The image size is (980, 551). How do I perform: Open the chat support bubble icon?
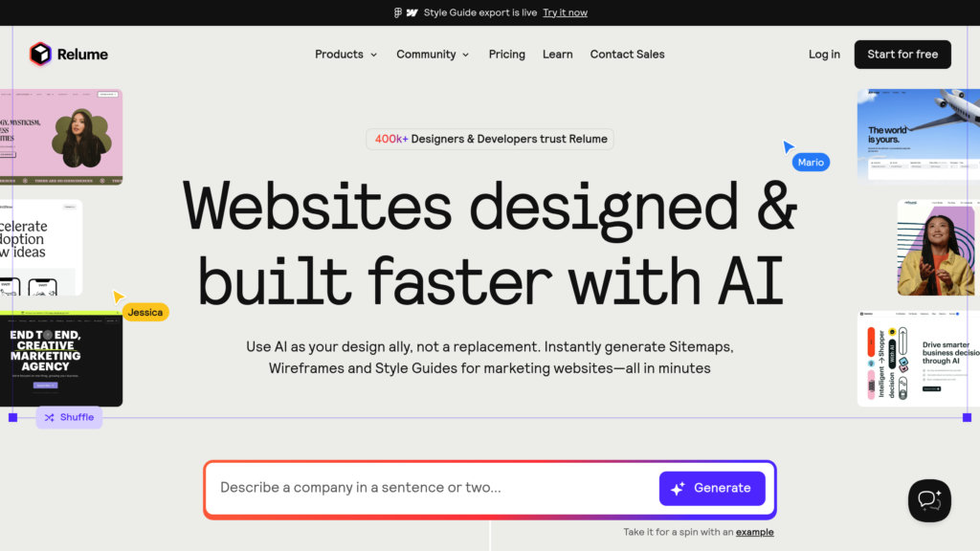point(929,500)
